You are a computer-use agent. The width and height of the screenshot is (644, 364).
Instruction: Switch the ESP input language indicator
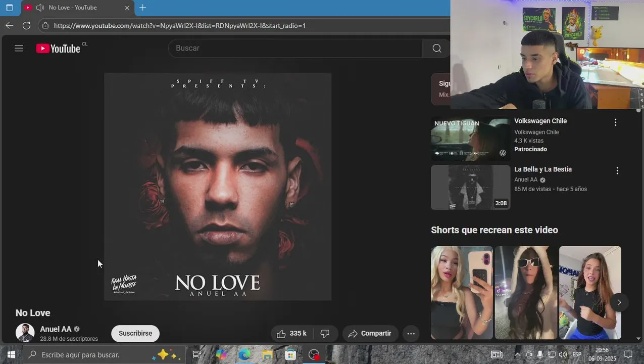[577, 354]
